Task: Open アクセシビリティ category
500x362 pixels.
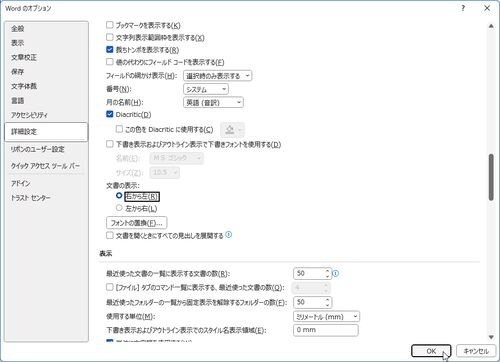Action: point(46,115)
